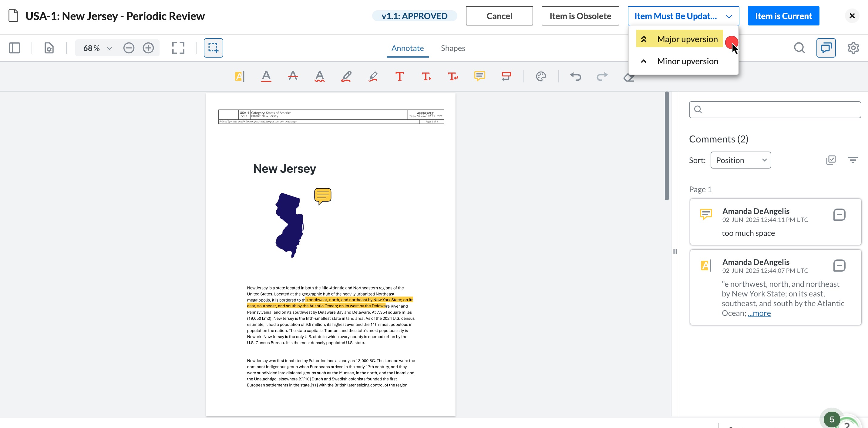The width and height of the screenshot is (868, 428).
Task: Open viewer settings gear
Action: point(853,48)
